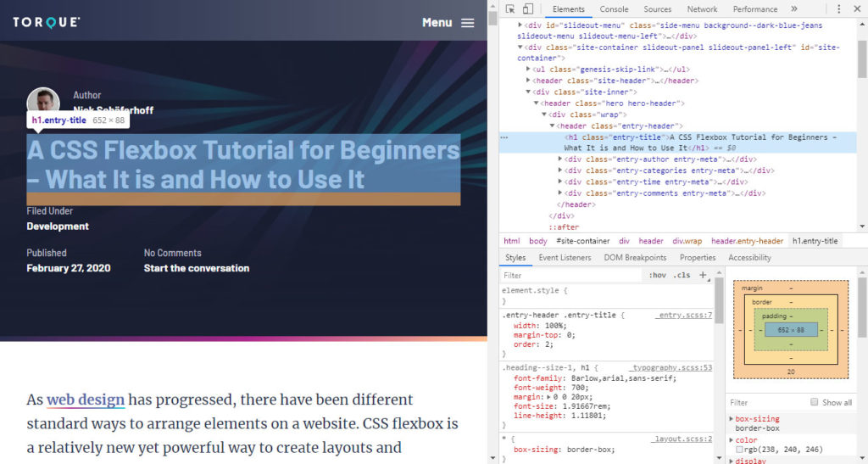The image size is (868, 464).
Task: Open the Event Listeners tab
Action: click(565, 258)
